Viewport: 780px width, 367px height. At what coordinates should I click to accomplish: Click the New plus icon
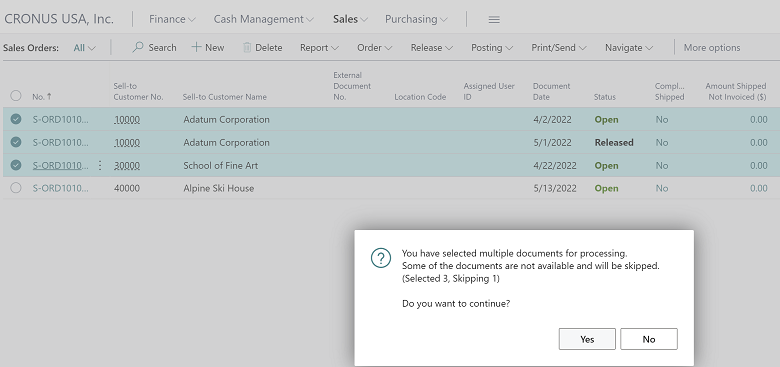coord(196,47)
